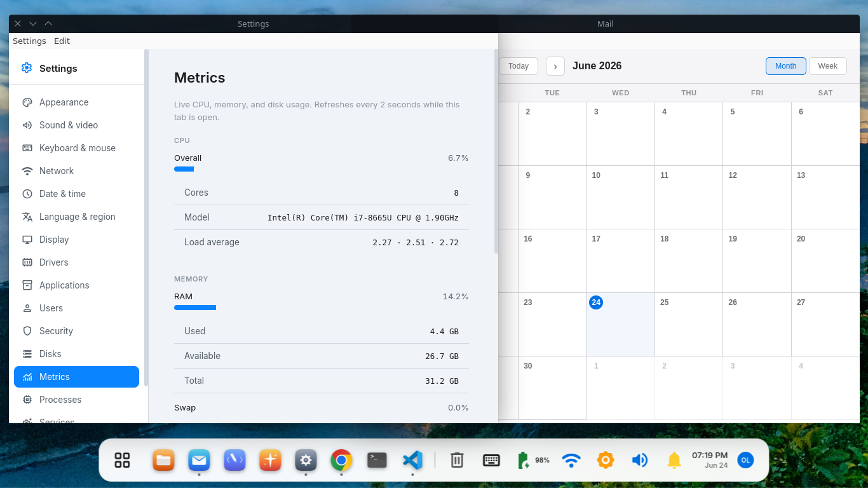This screenshot has width=868, height=488.
Task: Click the Security shield icon in sidebar
Action: coord(27,331)
